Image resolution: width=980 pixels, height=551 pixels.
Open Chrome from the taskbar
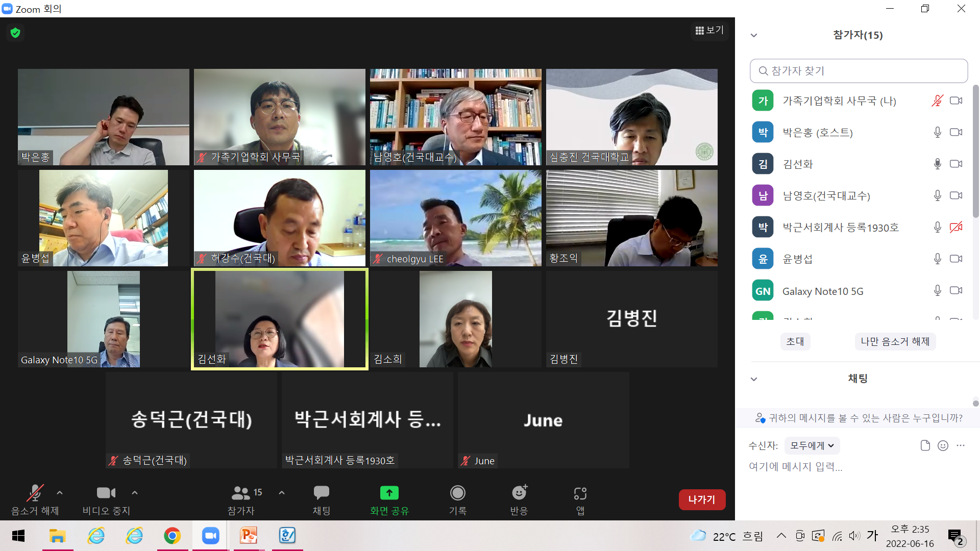coord(172,536)
